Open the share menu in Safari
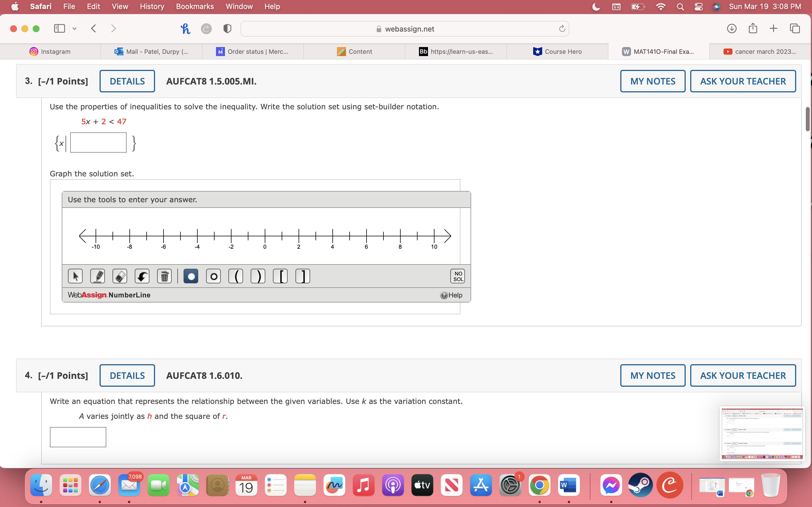Image resolution: width=812 pixels, height=507 pixels. click(x=753, y=28)
